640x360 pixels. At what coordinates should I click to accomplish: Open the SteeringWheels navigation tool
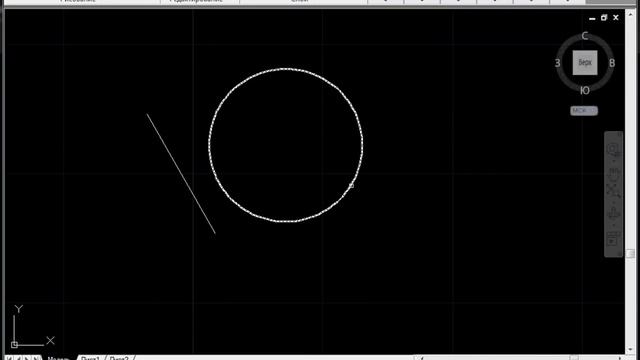tap(613, 149)
